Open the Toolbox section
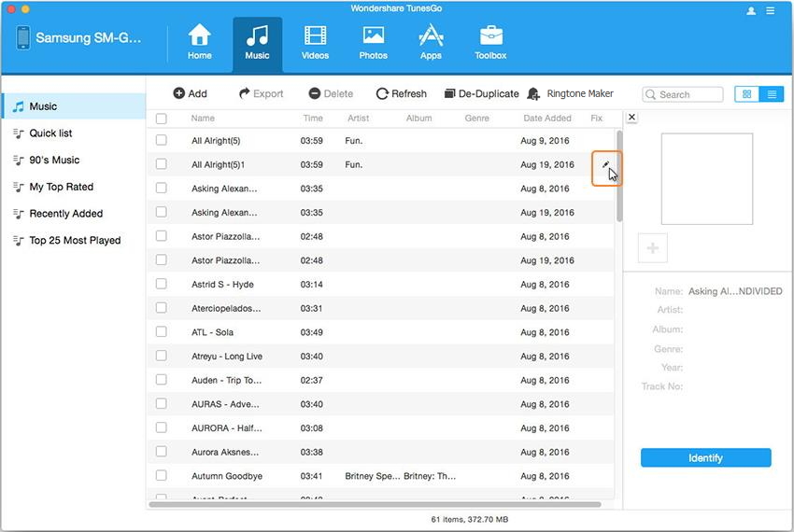Viewport: 794px width, 532px height. [x=489, y=42]
